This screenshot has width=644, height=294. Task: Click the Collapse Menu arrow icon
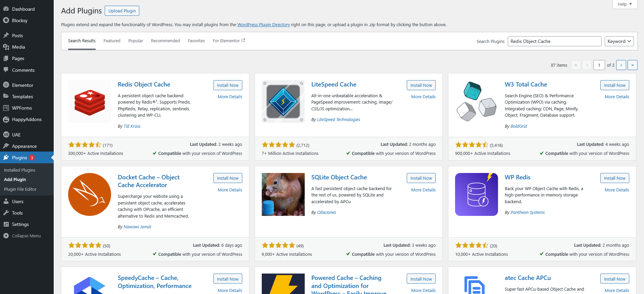(x=6, y=236)
